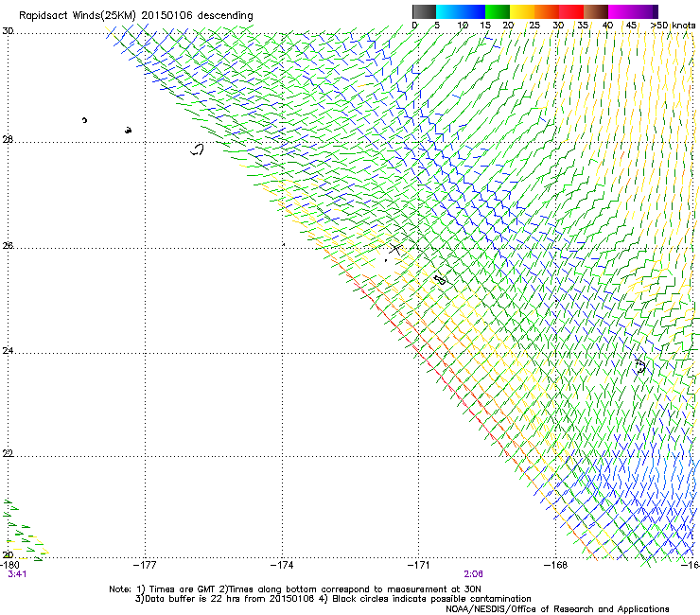Click the '45' label under the color bar
This screenshot has height=615, width=700.
631,26
